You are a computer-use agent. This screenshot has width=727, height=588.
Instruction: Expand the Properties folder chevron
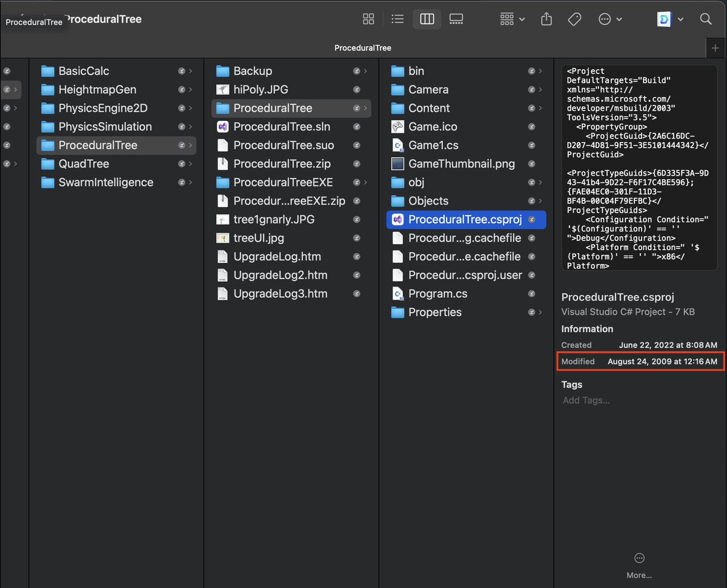pos(540,312)
